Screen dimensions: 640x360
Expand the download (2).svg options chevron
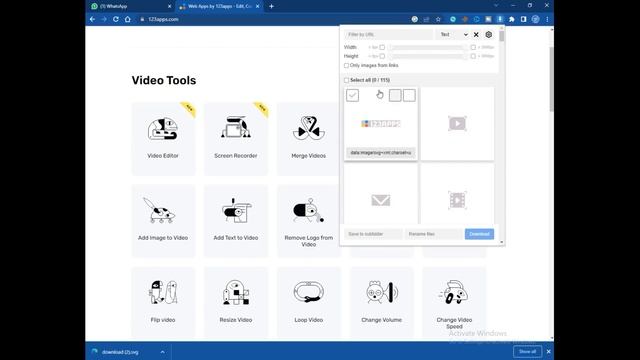coord(162,352)
